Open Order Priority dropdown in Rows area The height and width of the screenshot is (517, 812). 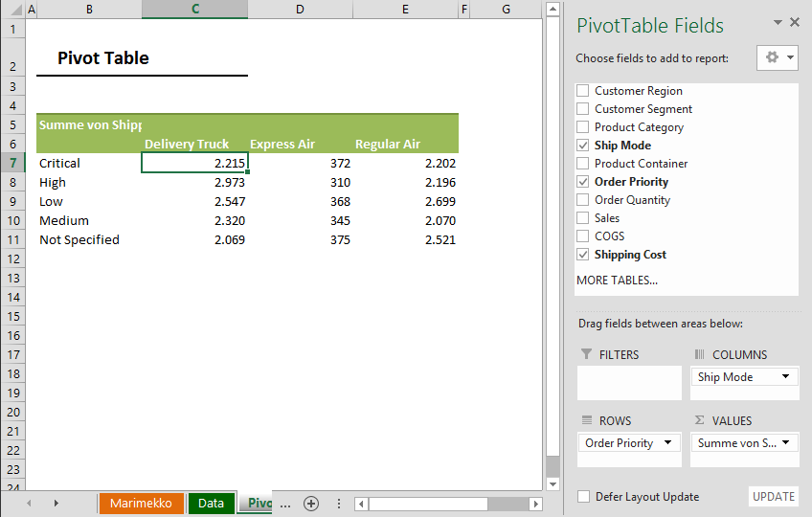click(x=668, y=442)
